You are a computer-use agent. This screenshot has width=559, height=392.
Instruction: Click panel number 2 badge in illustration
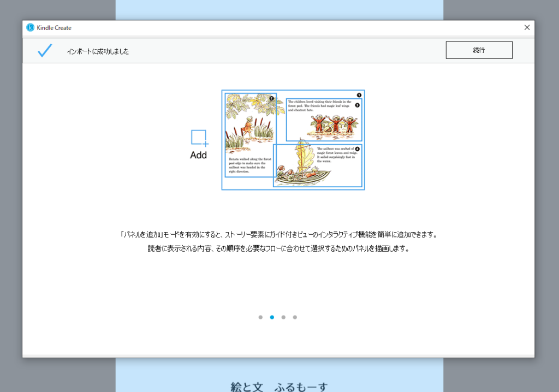click(x=272, y=98)
